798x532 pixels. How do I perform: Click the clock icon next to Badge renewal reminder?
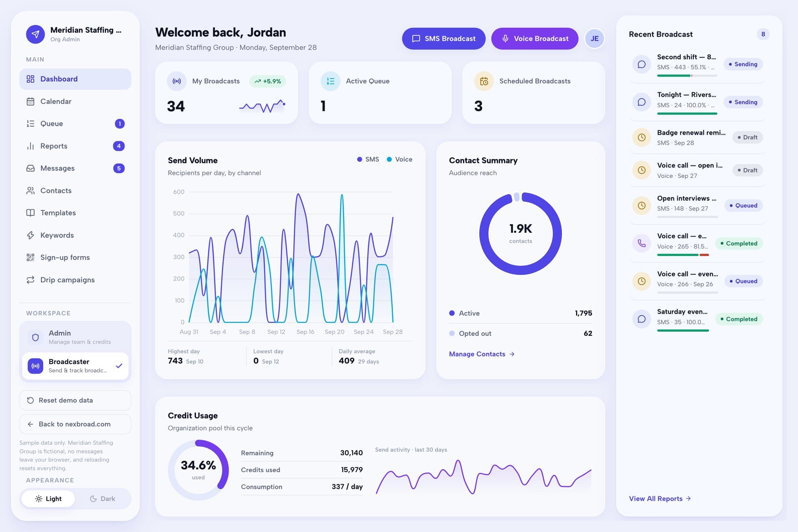pos(641,137)
